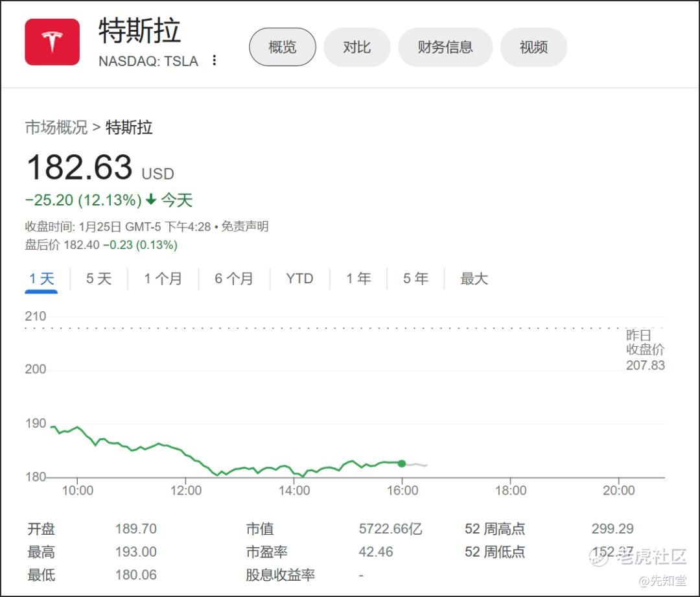700x597 pixels.
Task: Click the 特斯拉 breadcrumb text
Action: click(129, 128)
